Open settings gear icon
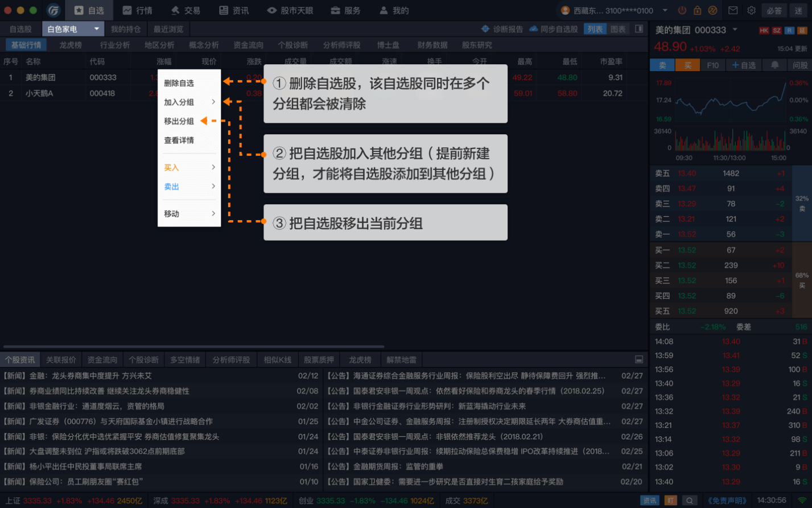 [751, 10]
